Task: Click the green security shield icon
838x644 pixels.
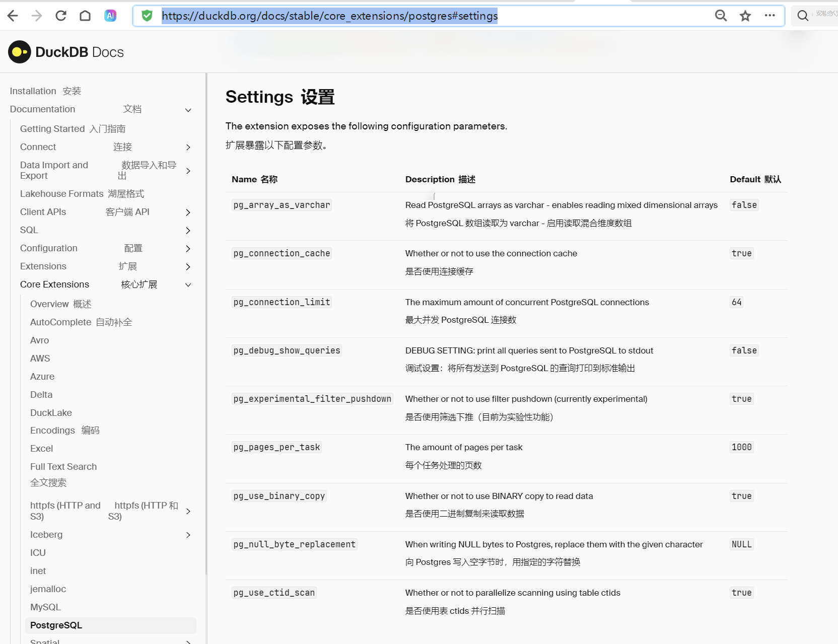Action: (x=147, y=16)
